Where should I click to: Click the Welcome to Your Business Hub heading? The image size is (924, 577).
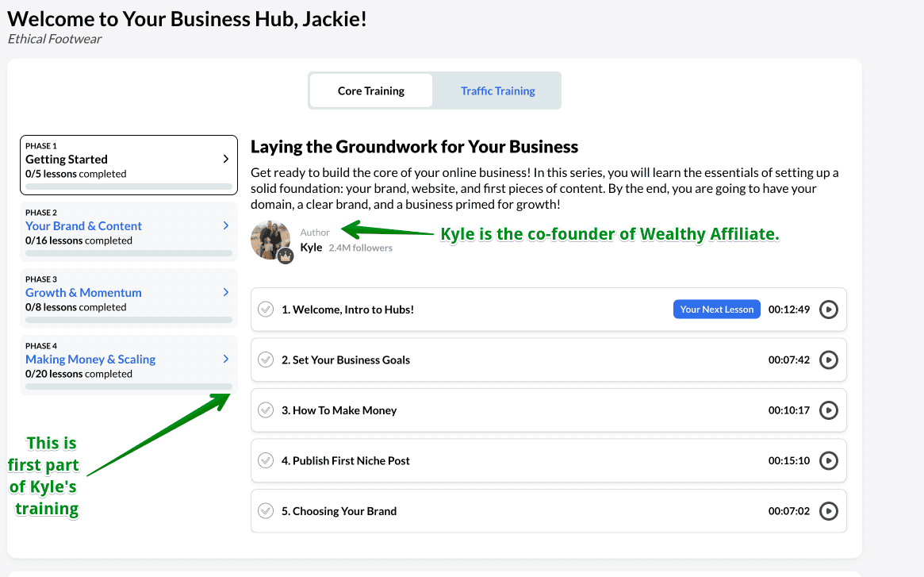187,19
